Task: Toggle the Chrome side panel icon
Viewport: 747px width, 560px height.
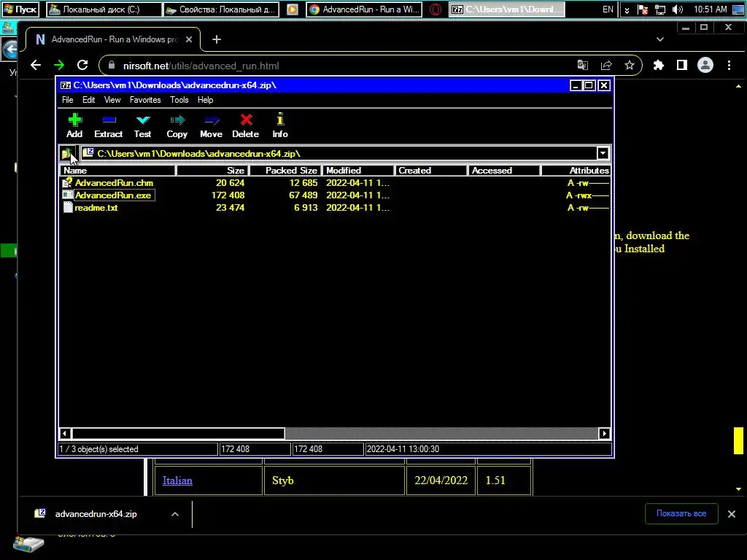Action: [x=682, y=65]
